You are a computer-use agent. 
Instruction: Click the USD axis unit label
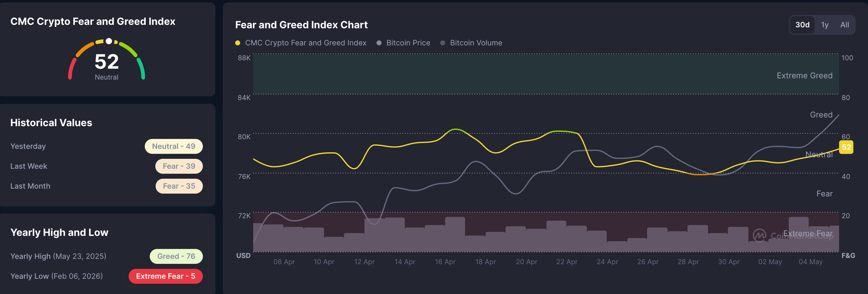click(243, 255)
